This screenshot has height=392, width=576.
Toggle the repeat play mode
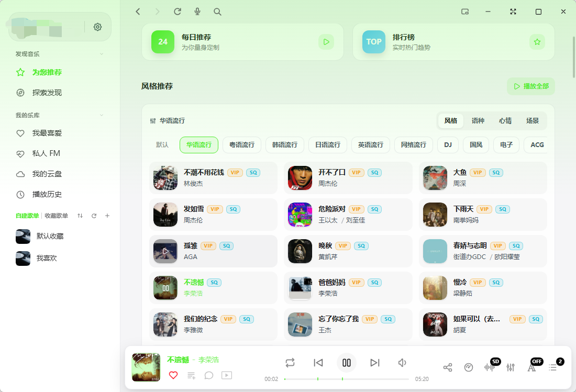pos(290,363)
